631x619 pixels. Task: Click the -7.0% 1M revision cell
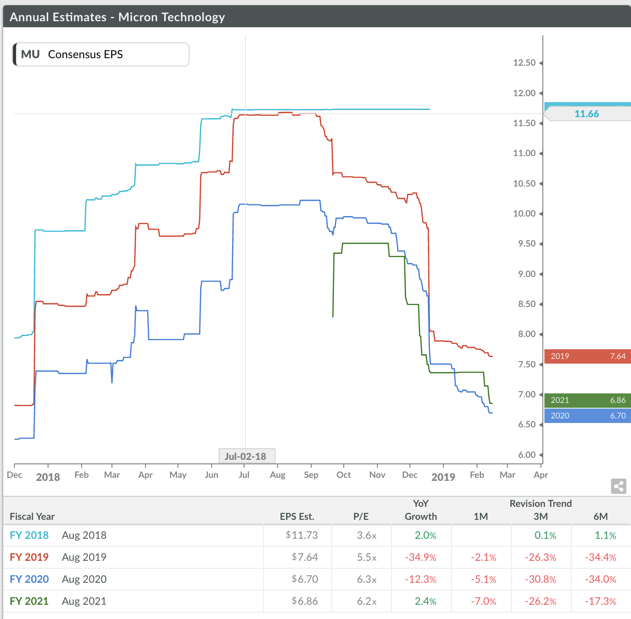point(483,601)
